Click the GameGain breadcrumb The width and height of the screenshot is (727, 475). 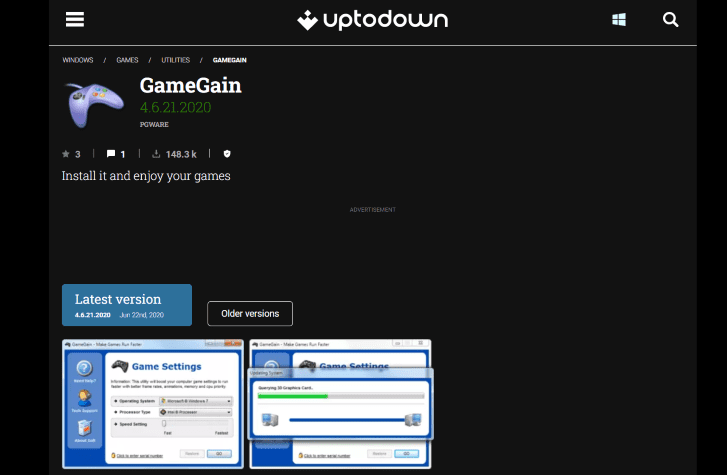click(230, 60)
